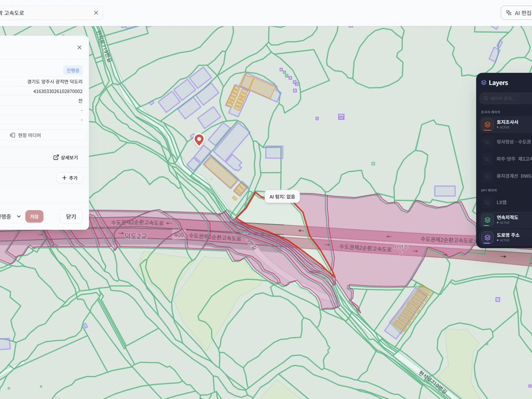Select the 연속지적도 layer name
The width and height of the screenshot is (532, 399).
point(507,217)
